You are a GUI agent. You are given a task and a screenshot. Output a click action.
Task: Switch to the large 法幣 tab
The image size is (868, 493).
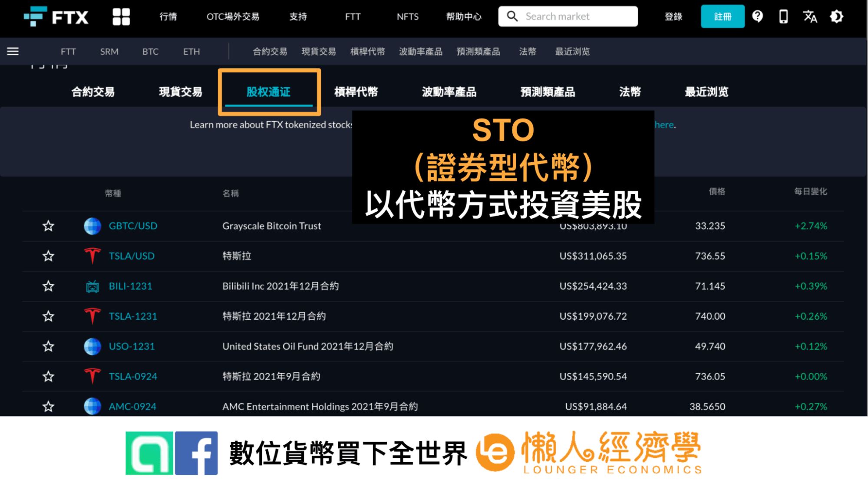click(x=630, y=92)
